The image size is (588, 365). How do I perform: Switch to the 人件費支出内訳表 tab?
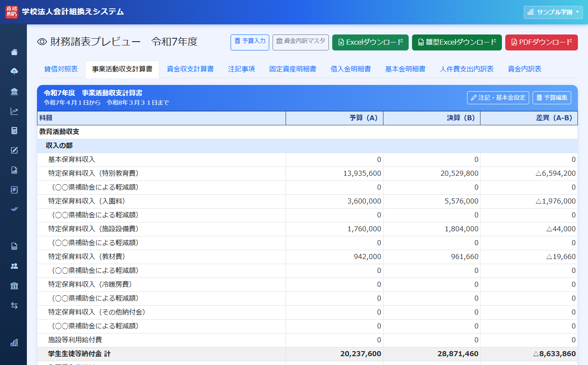click(x=467, y=69)
